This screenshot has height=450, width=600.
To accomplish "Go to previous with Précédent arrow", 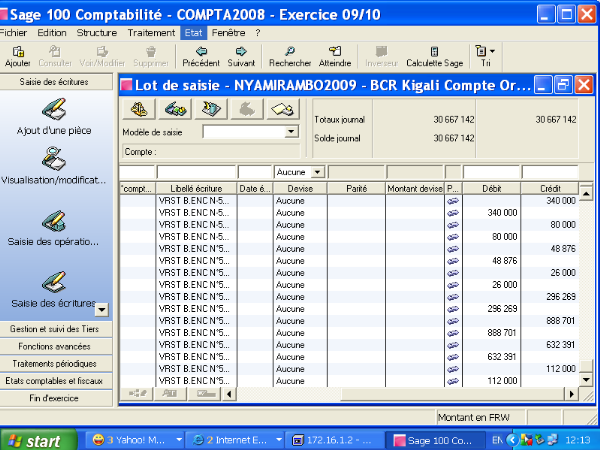I will [201, 56].
